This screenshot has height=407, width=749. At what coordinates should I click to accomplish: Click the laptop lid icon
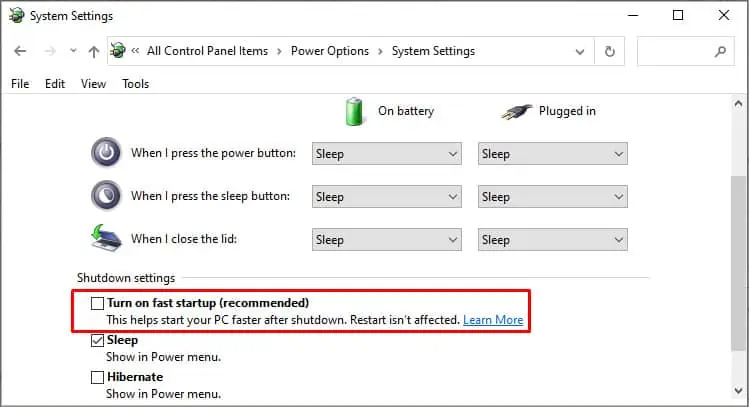[106, 237]
